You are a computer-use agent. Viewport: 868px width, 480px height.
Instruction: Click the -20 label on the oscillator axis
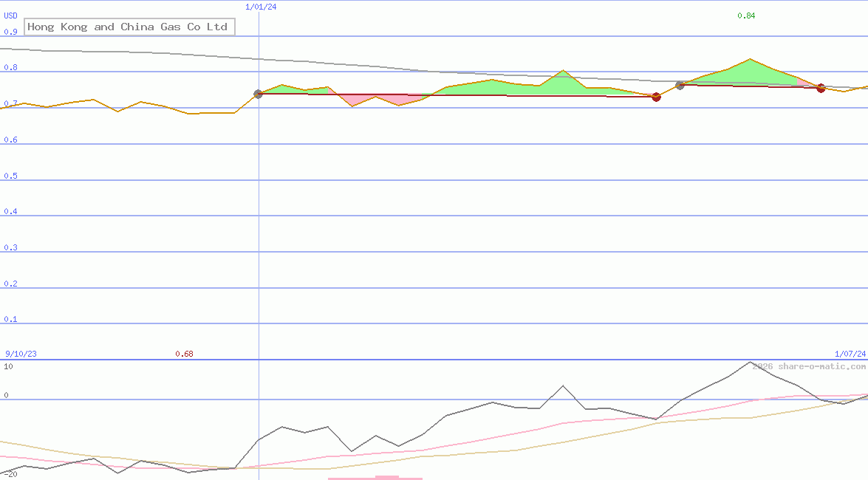[10, 475]
